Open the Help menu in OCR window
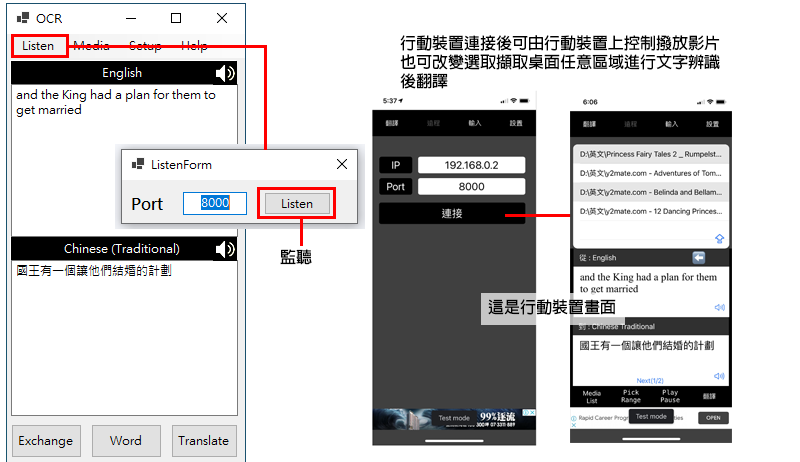Viewport: 800px width, 462px height. tap(194, 46)
